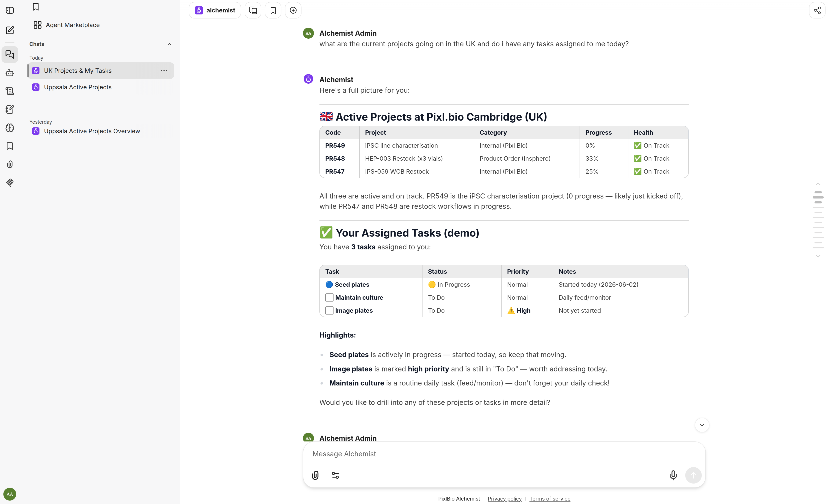The width and height of the screenshot is (828, 504).
Task: Attach a file with paperclip in composer
Action: [x=315, y=475]
